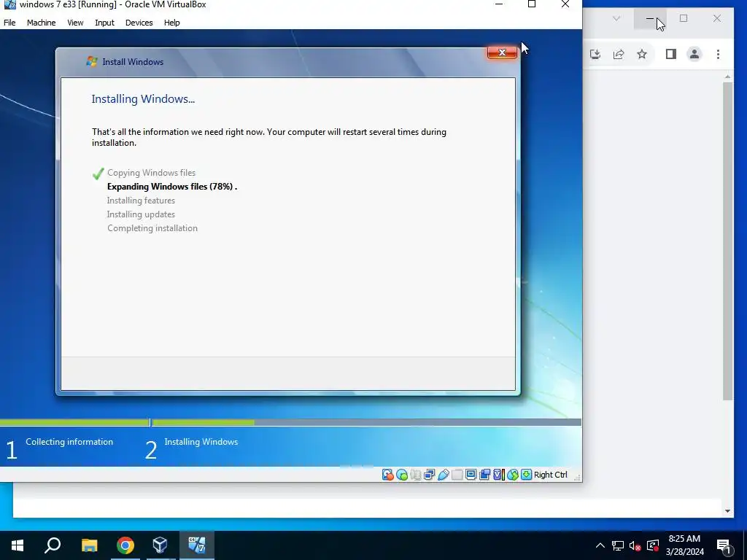Screen dimensions: 747x560
Task: Open the Help menu
Action: click(171, 23)
